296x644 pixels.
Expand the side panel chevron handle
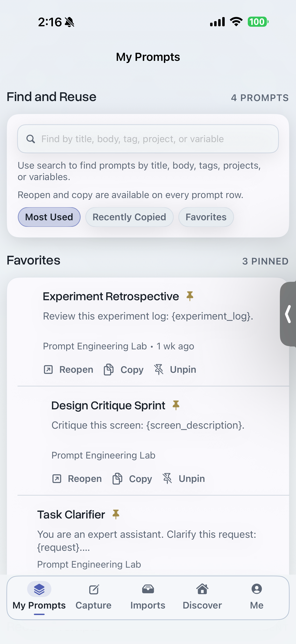click(x=288, y=314)
